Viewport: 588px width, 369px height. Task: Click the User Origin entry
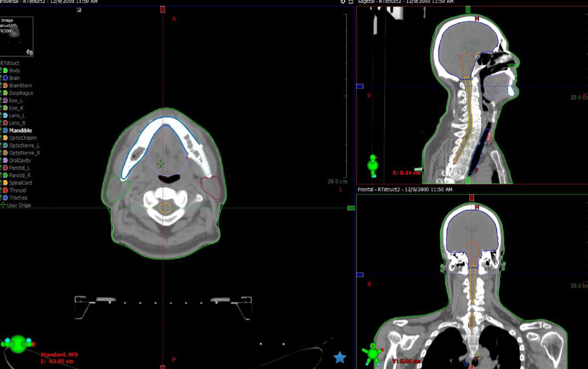click(x=19, y=205)
